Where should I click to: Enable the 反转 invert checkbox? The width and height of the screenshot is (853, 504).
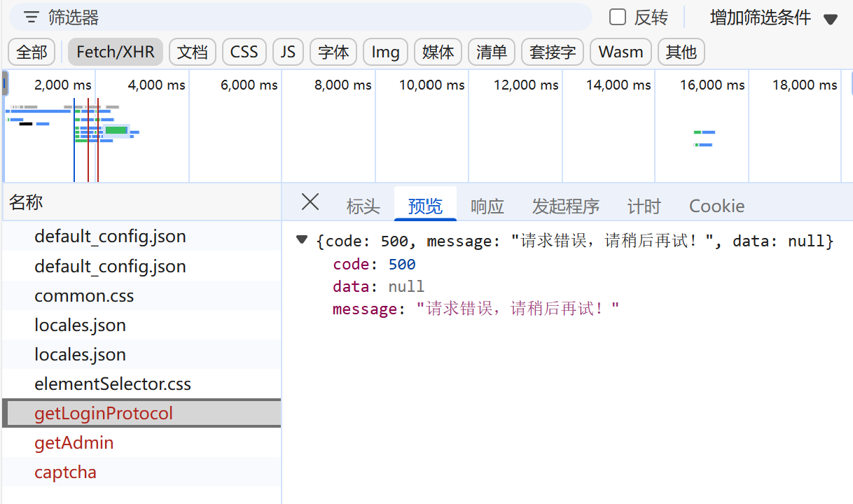(x=618, y=17)
